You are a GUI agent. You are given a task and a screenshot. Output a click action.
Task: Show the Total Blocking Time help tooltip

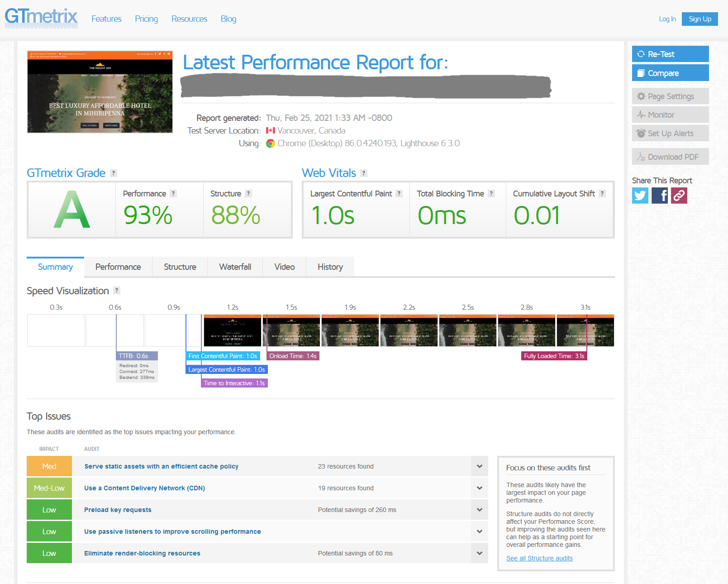(x=491, y=193)
